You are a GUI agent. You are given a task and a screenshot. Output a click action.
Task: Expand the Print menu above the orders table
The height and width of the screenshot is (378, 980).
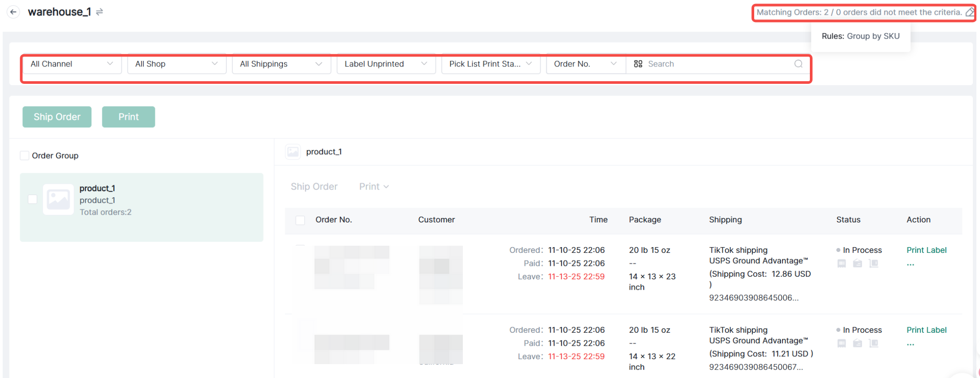(x=374, y=187)
